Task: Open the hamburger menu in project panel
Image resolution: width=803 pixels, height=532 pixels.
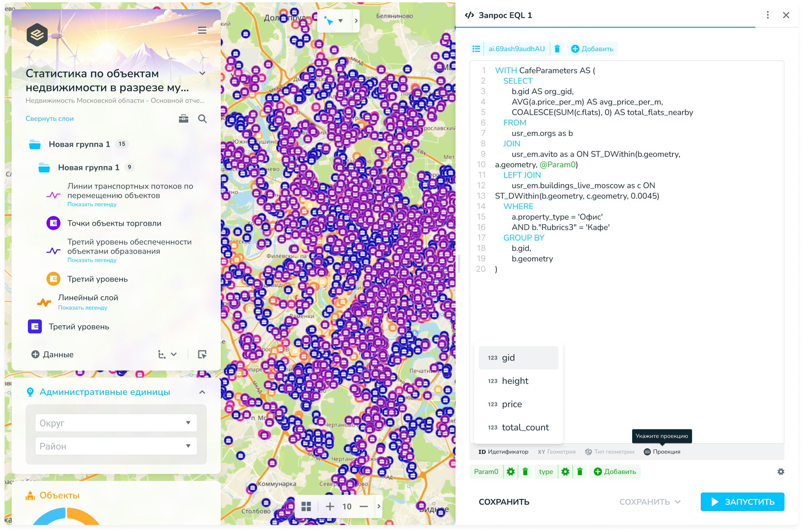Action: coord(202,31)
